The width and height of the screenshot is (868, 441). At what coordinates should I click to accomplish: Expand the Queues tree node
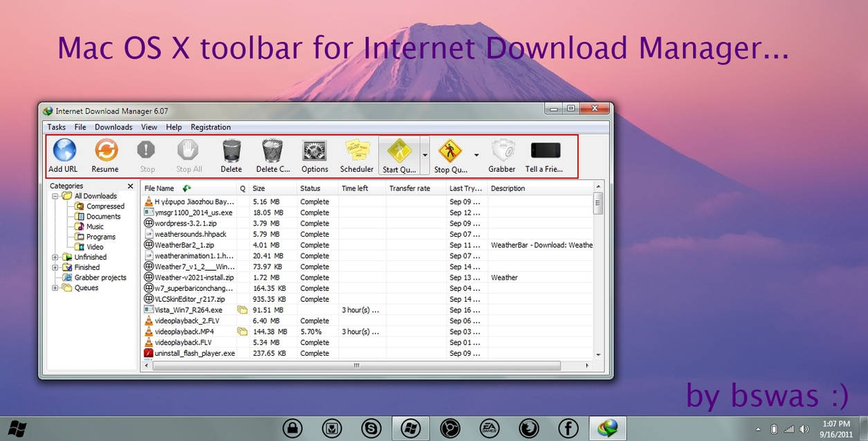tap(55, 288)
